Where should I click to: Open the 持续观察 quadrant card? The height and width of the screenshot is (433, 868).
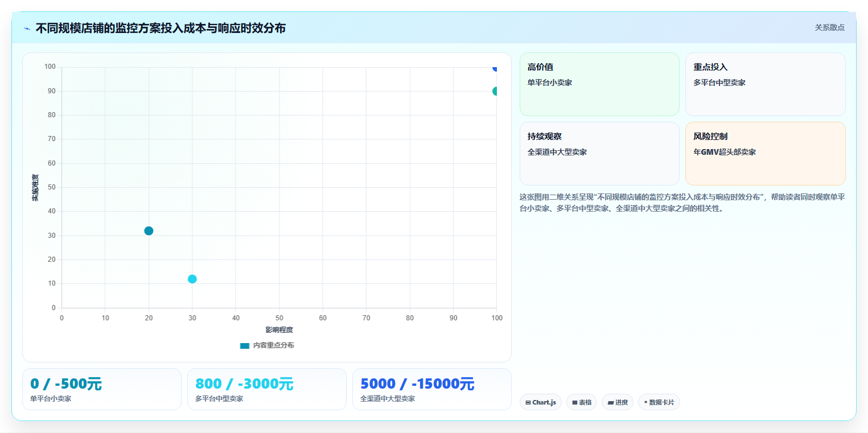pos(599,154)
